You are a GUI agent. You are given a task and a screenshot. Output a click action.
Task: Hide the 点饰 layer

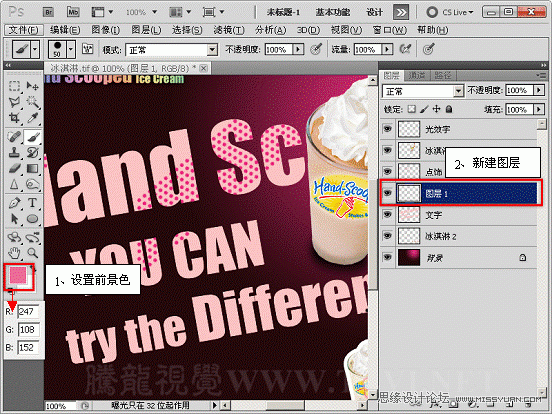click(387, 171)
